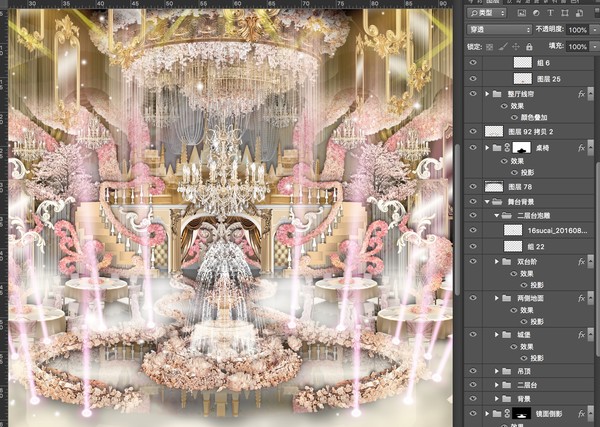The width and height of the screenshot is (600, 427).
Task: Select layer named 组 22
Action: point(536,247)
